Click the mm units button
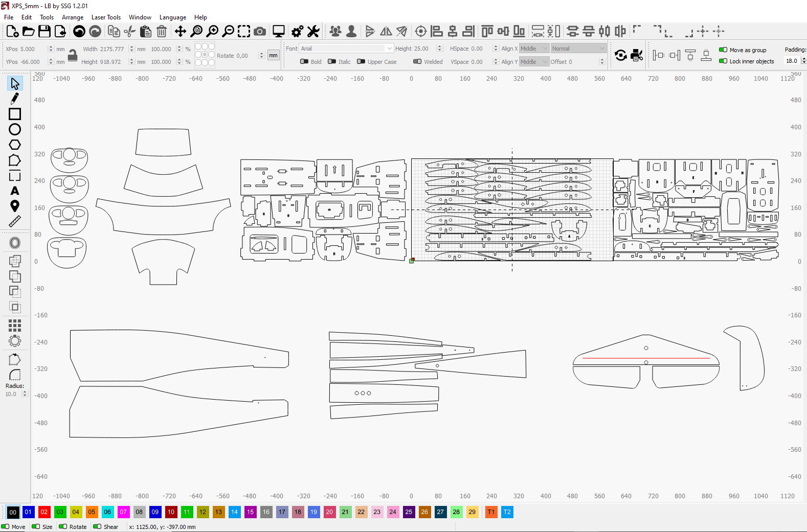 [x=274, y=55]
